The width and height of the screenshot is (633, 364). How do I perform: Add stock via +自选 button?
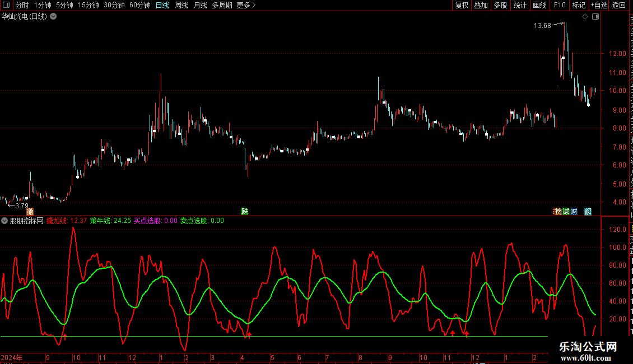click(x=599, y=5)
